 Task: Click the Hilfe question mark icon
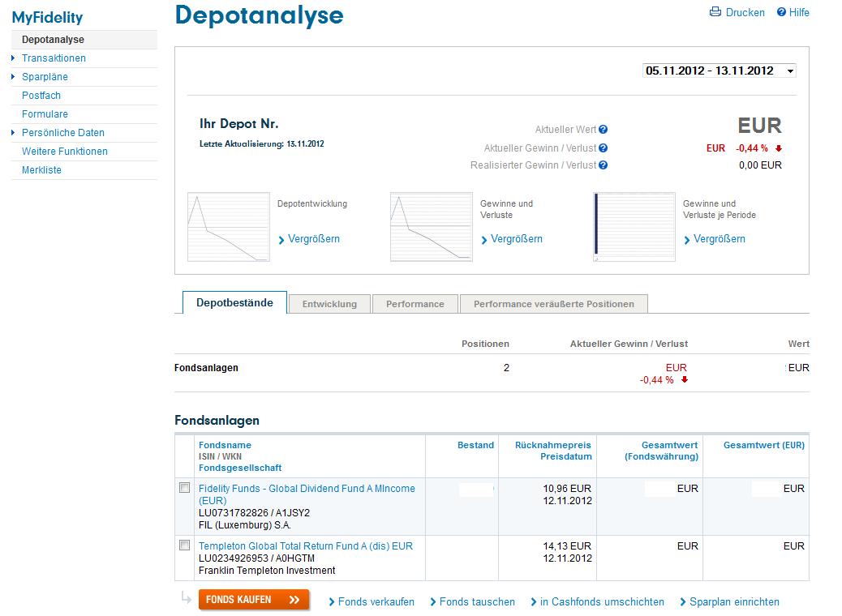click(782, 12)
